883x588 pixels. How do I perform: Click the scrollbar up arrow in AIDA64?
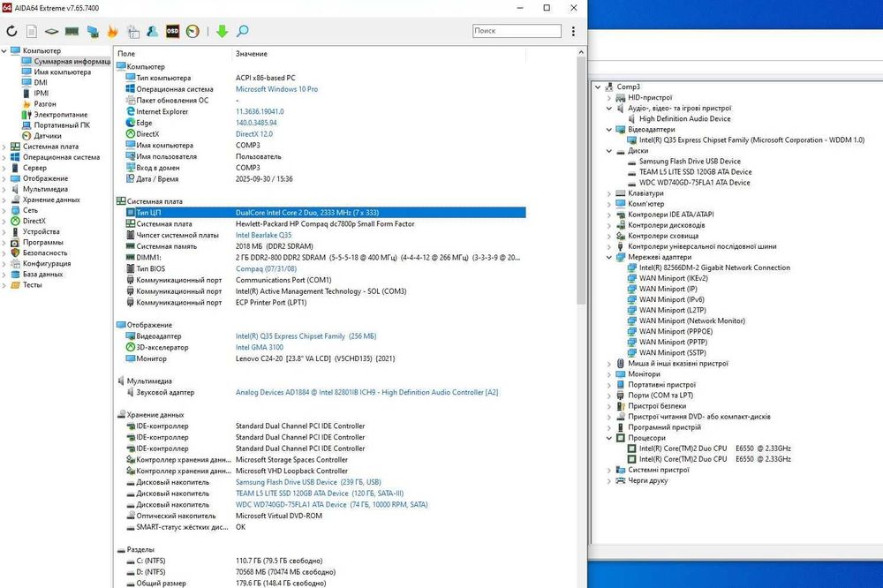click(x=581, y=52)
